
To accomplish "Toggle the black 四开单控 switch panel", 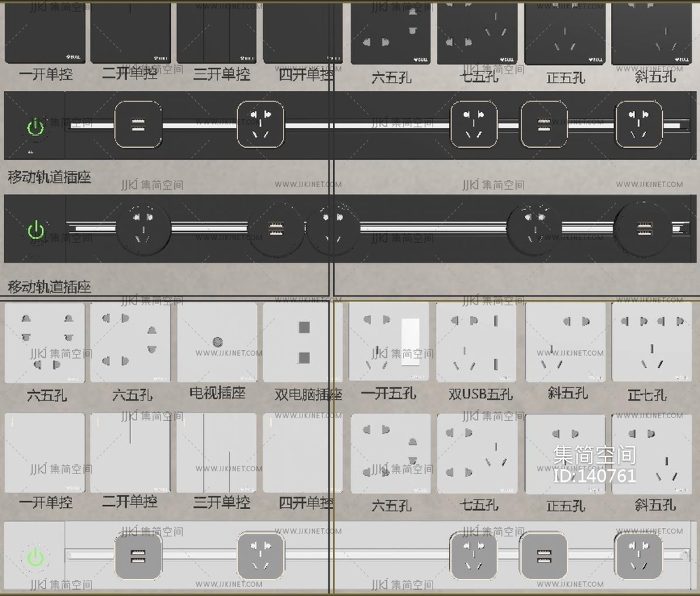I will pyautogui.click(x=303, y=33).
